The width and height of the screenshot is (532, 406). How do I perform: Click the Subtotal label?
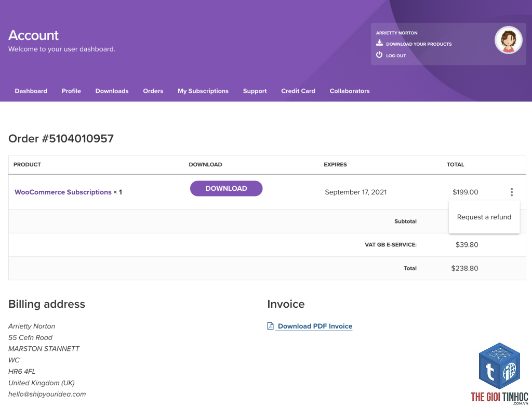pos(405,221)
